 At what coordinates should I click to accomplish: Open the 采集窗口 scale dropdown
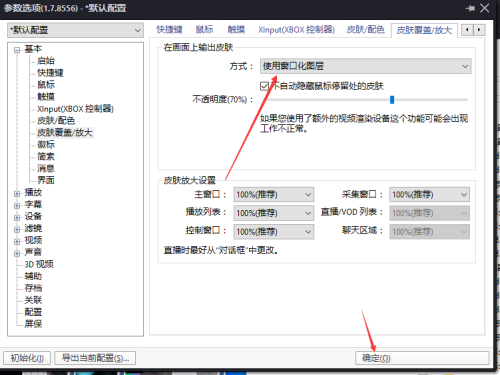[429, 194]
